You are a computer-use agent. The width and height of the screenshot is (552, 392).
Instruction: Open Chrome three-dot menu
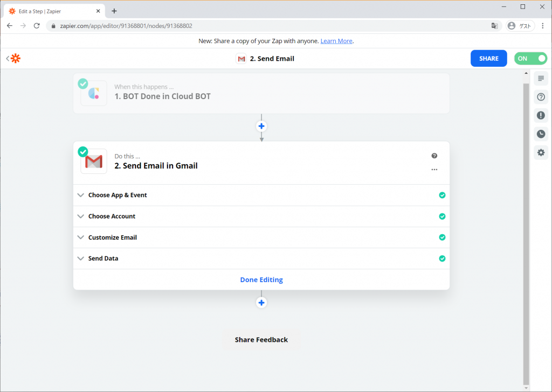point(542,26)
